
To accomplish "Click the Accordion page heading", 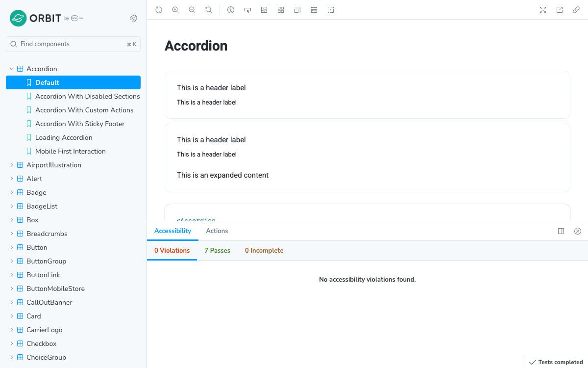I will [x=196, y=46].
